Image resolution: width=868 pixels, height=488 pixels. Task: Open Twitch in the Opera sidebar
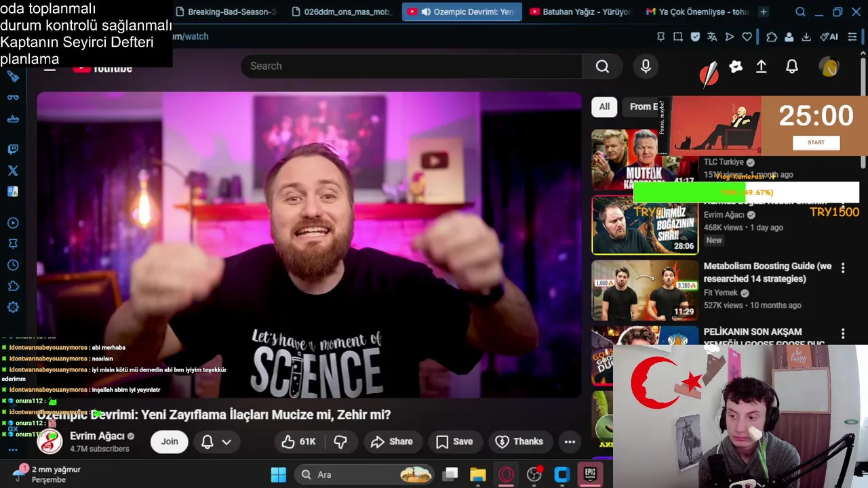(x=13, y=149)
